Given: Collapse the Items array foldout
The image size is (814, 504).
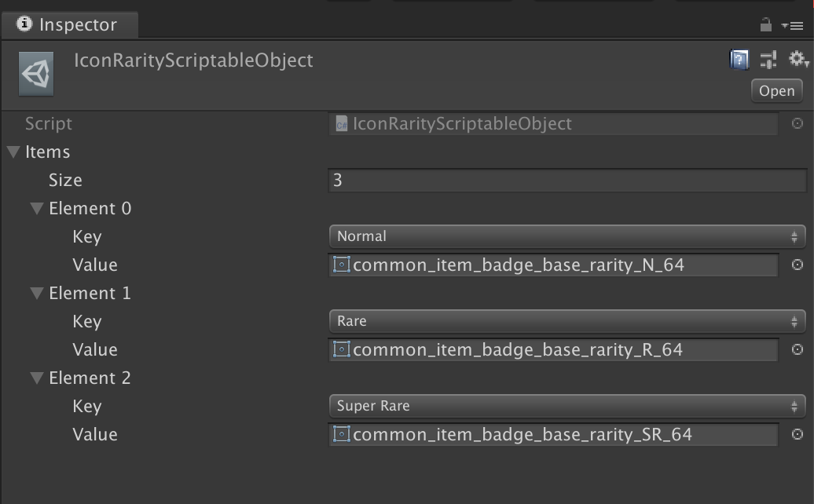Looking at the screenshot, I should point(14,152).
